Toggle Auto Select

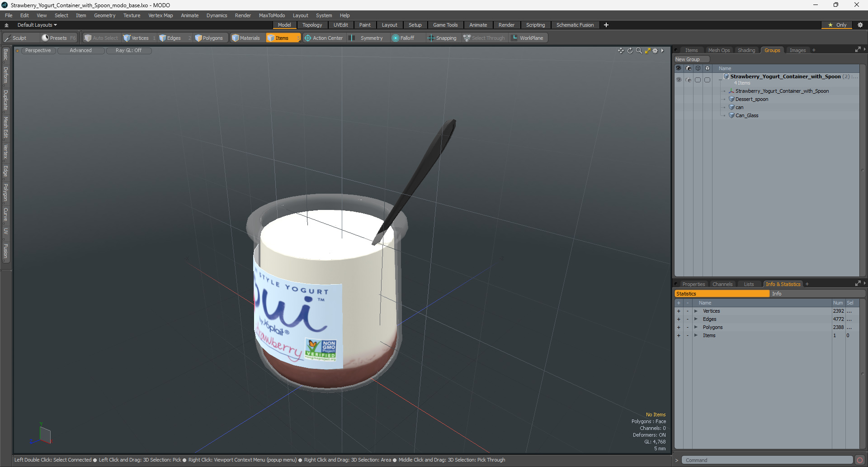click(101, 38)
